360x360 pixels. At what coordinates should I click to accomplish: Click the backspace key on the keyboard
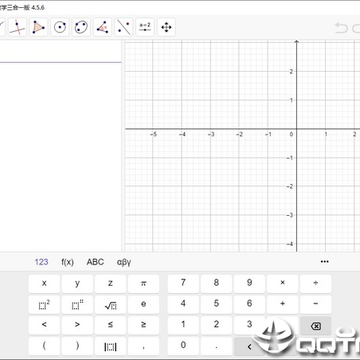[x=316, y=326]
